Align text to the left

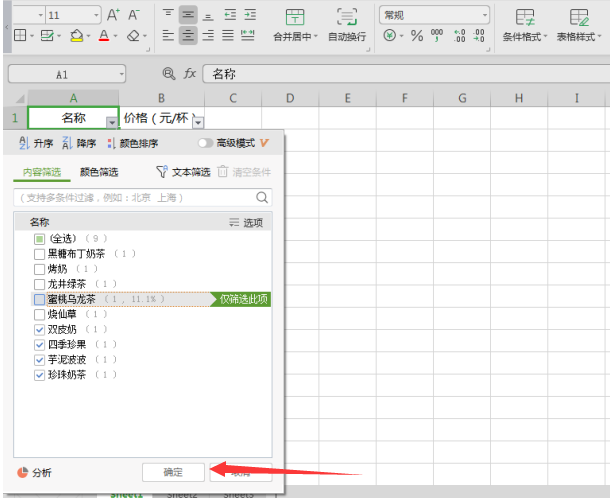click(x=168, y=35)
